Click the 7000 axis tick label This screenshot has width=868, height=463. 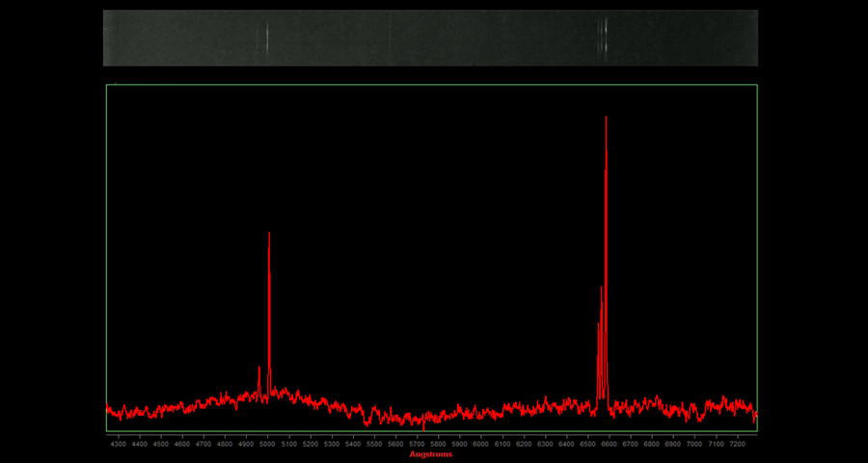click(694, 444)
